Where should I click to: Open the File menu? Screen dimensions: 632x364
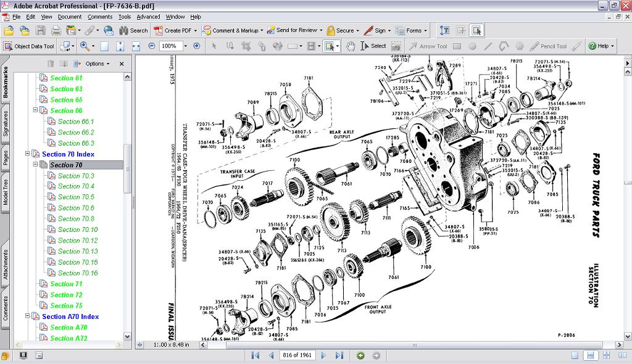(x=17, y=17)
